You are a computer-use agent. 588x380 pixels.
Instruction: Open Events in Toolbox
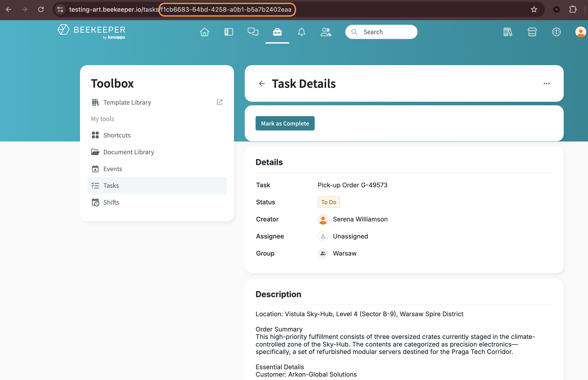157,169
